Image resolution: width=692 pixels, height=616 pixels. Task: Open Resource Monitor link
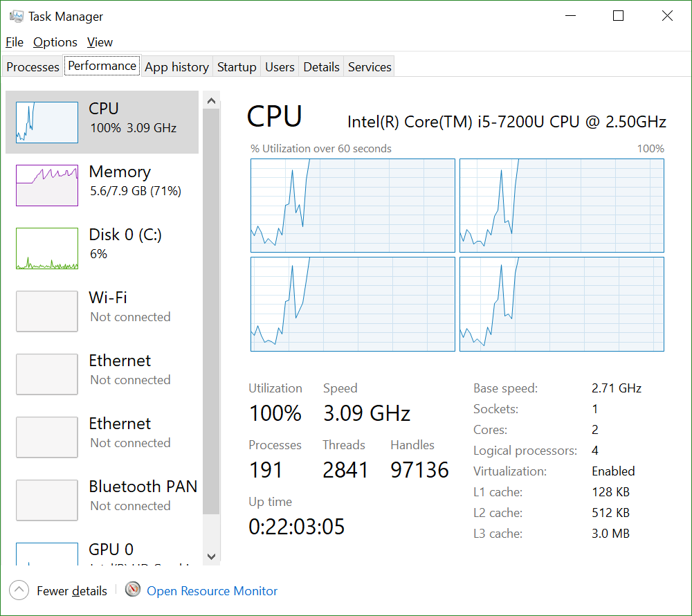click(212, 591)
